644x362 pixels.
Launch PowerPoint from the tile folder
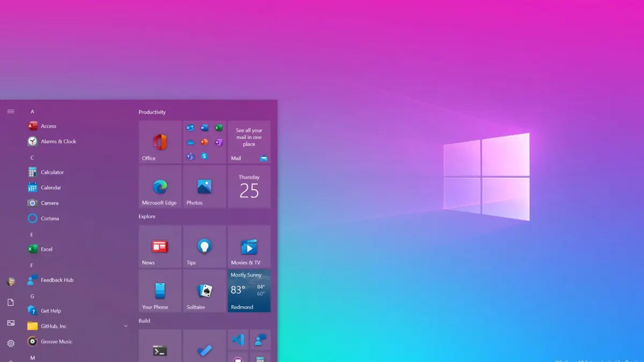204,142
